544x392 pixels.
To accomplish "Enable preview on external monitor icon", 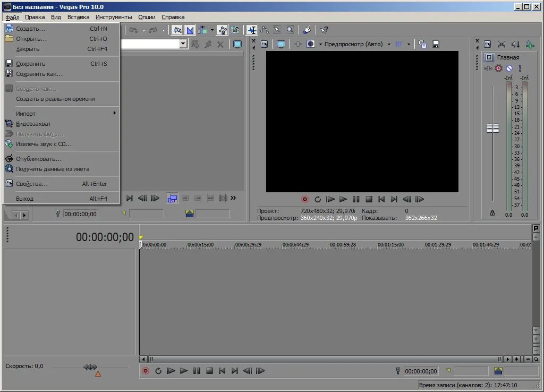I will [281, 45].
